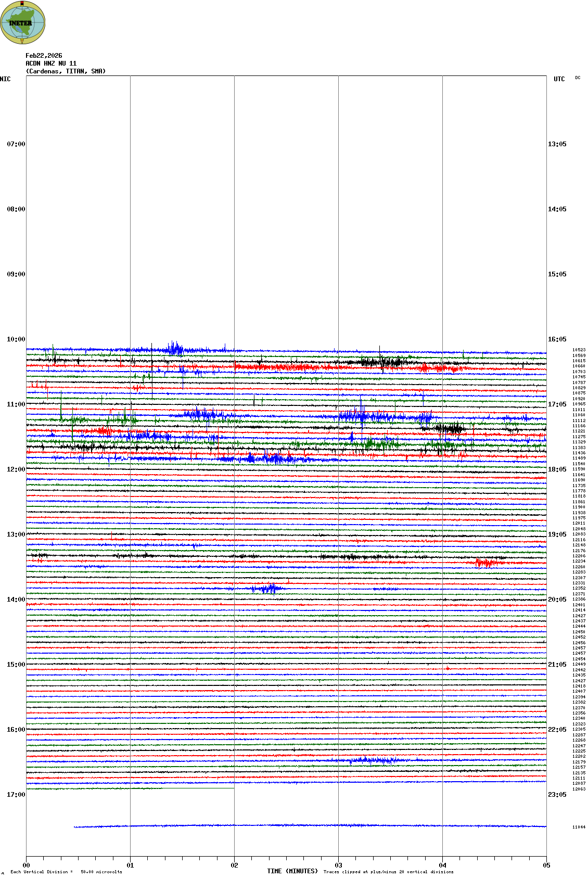Click the ACDN HNZ NU 11 station label

coord(51,63)
